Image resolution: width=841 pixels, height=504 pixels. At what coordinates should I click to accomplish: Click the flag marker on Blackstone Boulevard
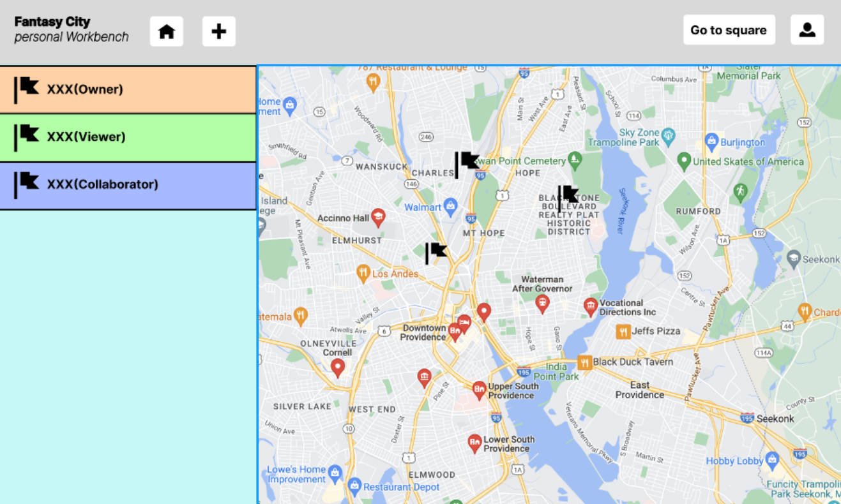[x=568, y=197]
